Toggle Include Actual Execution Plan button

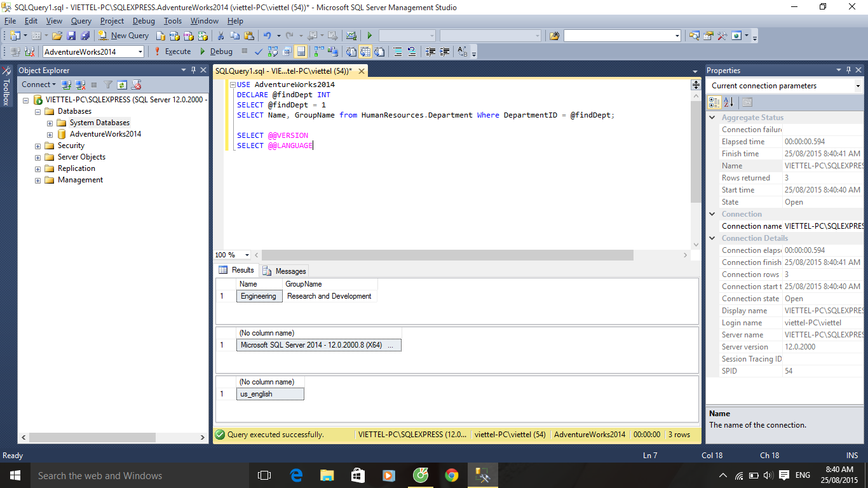pos(318,51)
